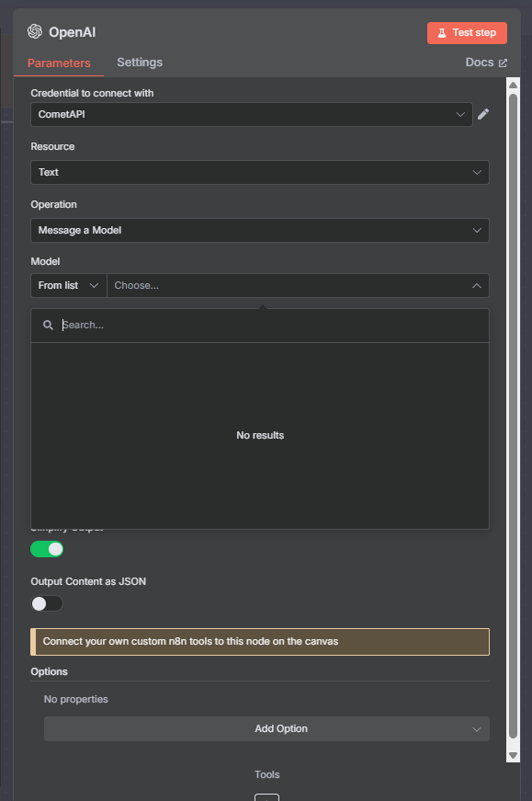Click the "No properties" text
The height and width of the screenshot is (801, 532).
(x=76, y=699)
